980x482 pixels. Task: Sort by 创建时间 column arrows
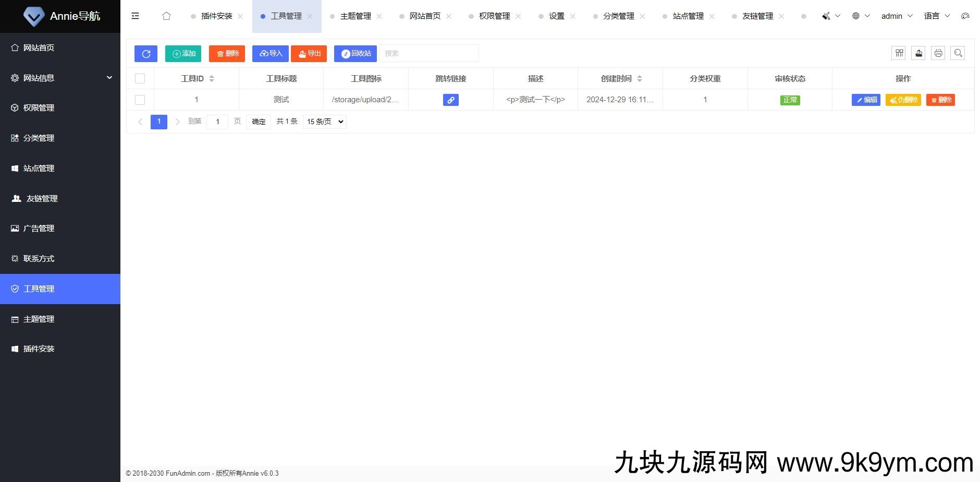(x=640, y=79)
